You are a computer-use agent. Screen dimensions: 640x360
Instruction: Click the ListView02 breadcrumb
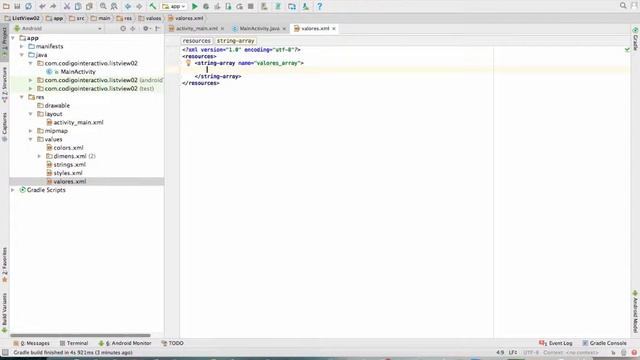[x=22, y=18]
